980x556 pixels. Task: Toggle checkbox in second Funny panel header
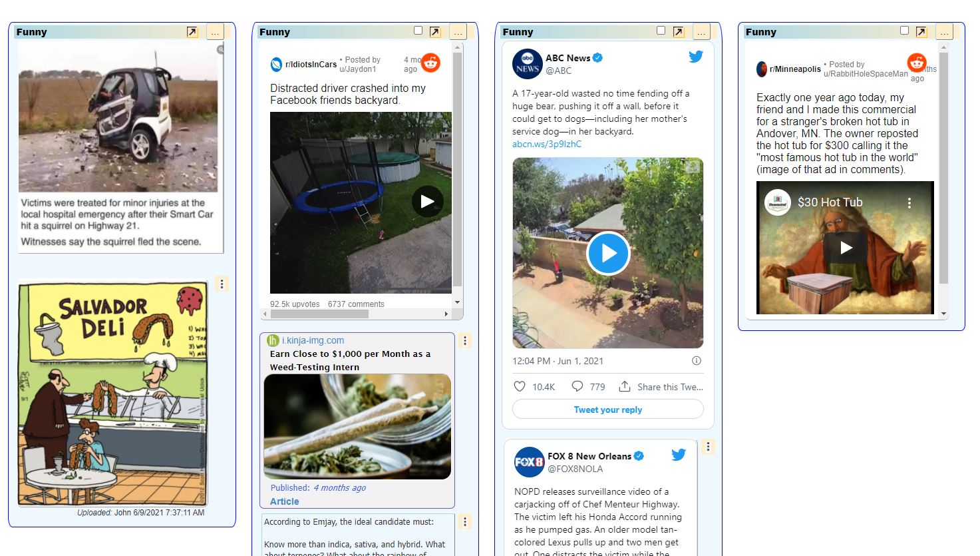point(418,30)
